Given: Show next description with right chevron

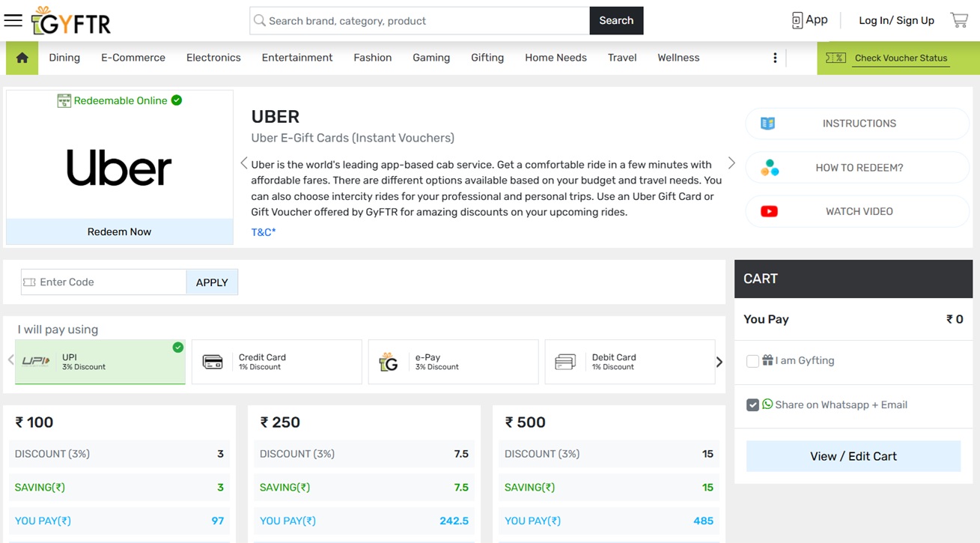Looking at the screenshot, I should (731, 163).
